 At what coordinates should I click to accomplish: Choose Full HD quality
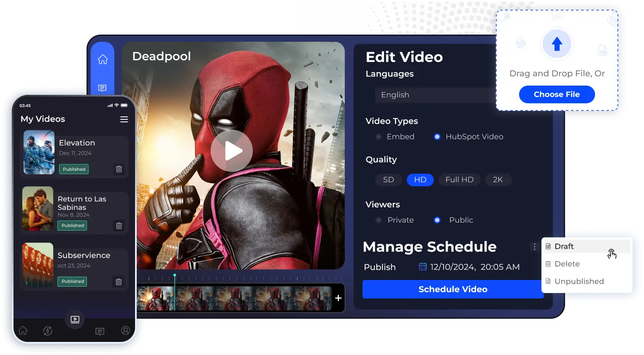(x=460, y=180)
